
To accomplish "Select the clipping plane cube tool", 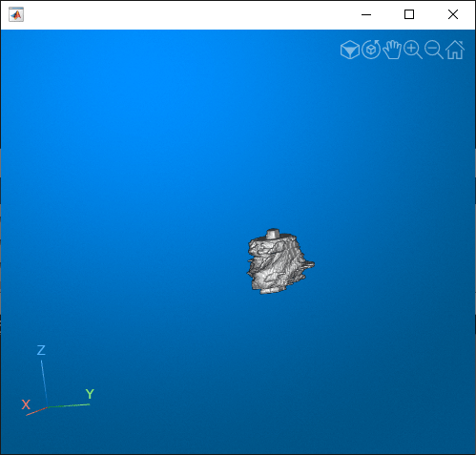I will coord(350,50).
